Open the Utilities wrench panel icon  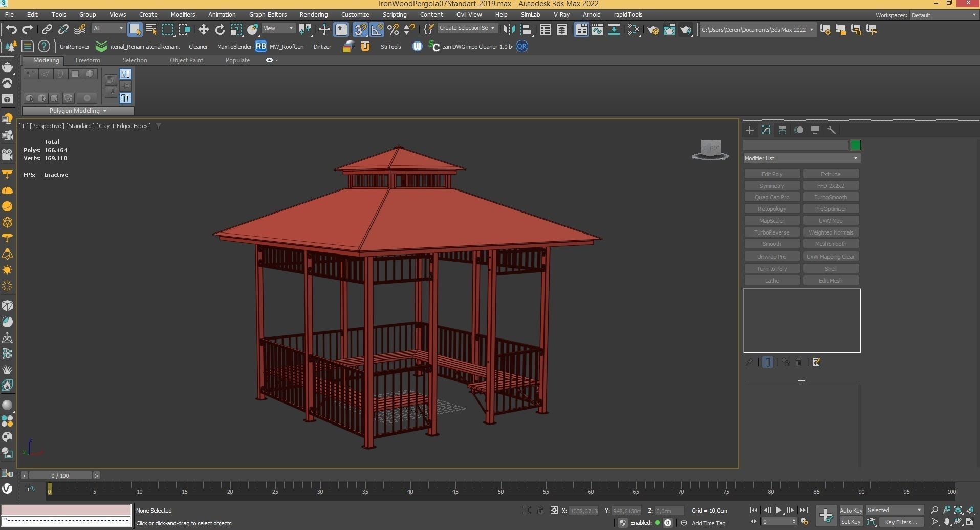coord(832,130)
